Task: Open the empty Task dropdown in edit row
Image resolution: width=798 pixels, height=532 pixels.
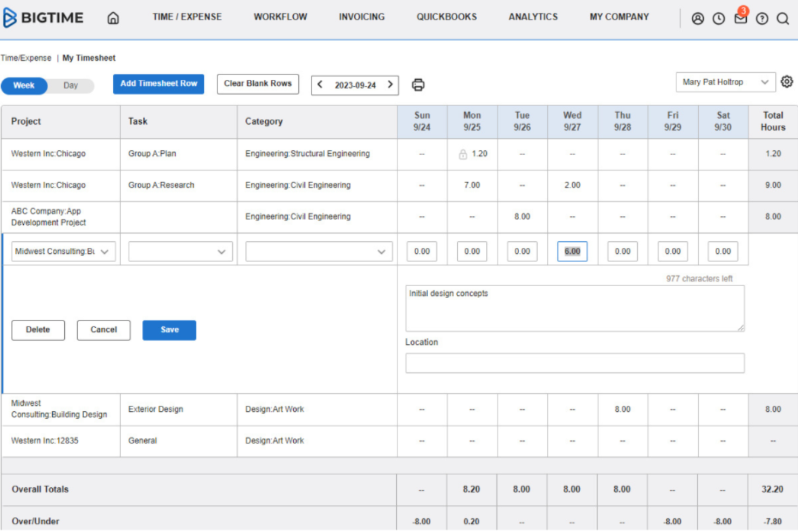Action: tap(181, 252)
